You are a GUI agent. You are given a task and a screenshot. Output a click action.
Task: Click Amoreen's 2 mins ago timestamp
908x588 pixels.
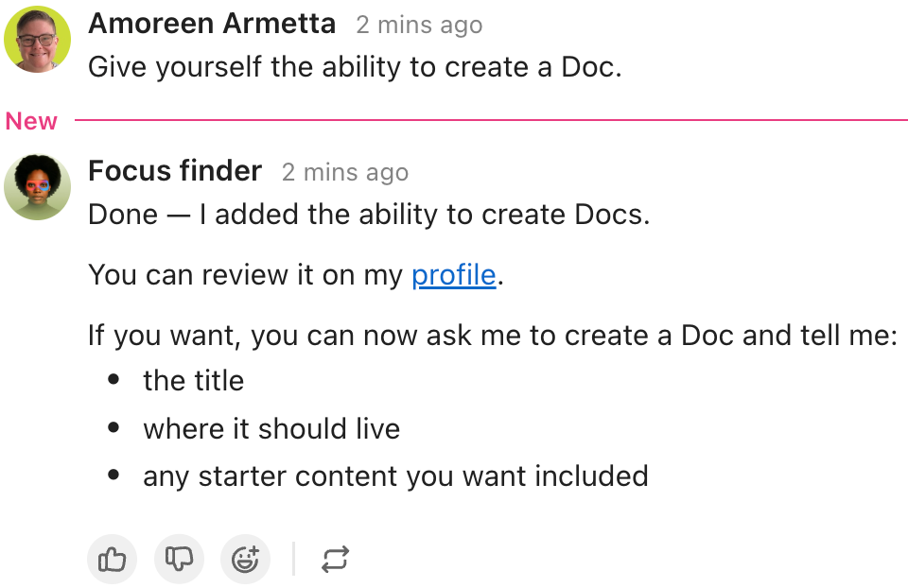(418, 25)
